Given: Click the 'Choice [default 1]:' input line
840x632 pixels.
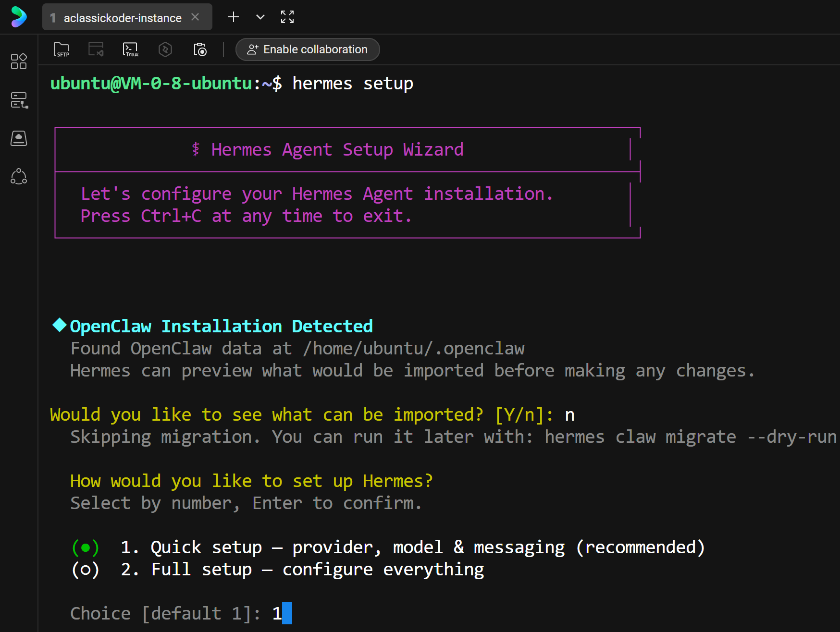Looking at the screenshot, I should [x=181, y=614].
